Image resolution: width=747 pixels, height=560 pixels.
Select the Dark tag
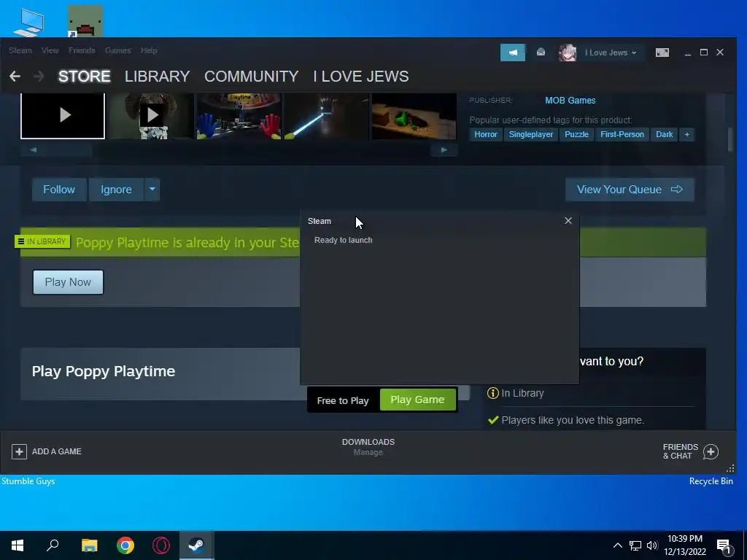[x=664, y=134]
